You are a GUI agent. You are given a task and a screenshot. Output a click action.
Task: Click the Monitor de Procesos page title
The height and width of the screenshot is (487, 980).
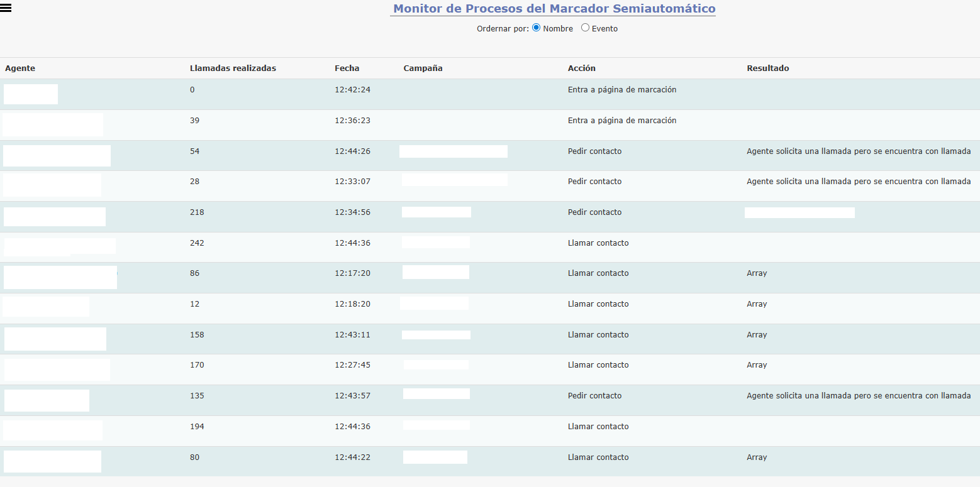point(554,9)
